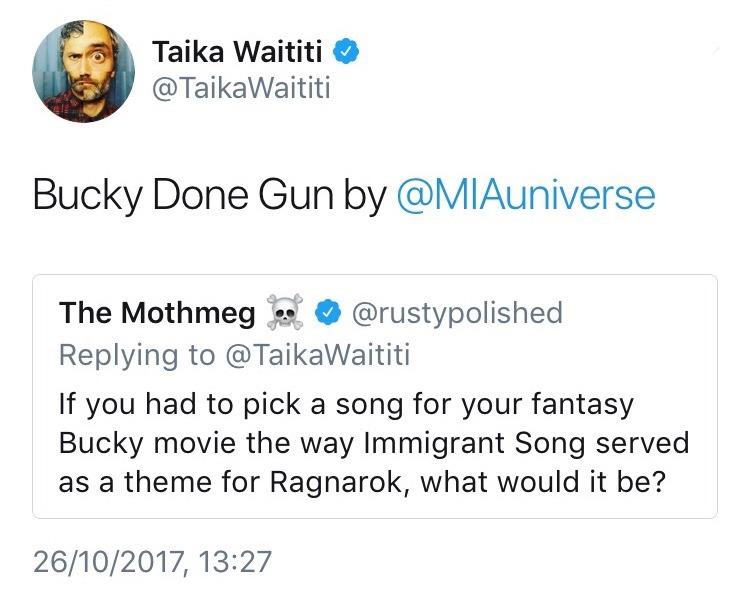Click the blue verified badge beside Taika Waititi

pos(346,50)
